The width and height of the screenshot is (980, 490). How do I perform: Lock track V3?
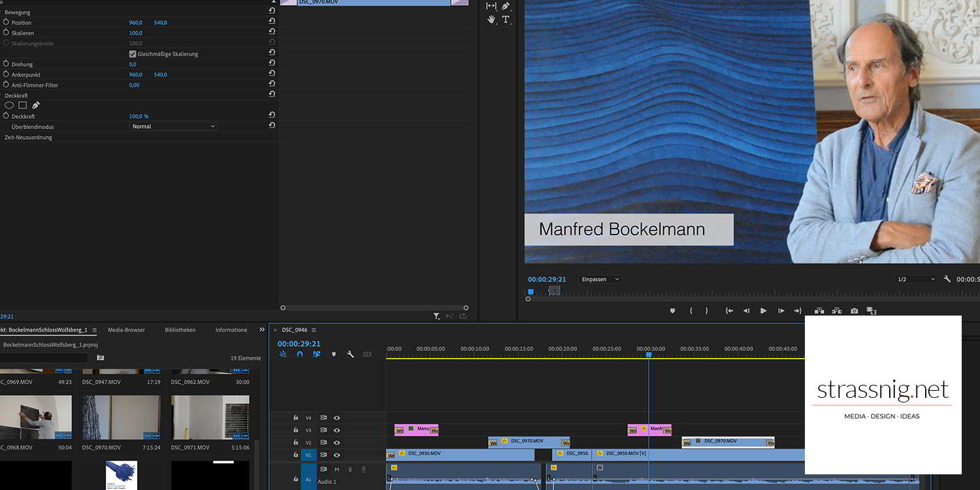(x=295, y=431)
